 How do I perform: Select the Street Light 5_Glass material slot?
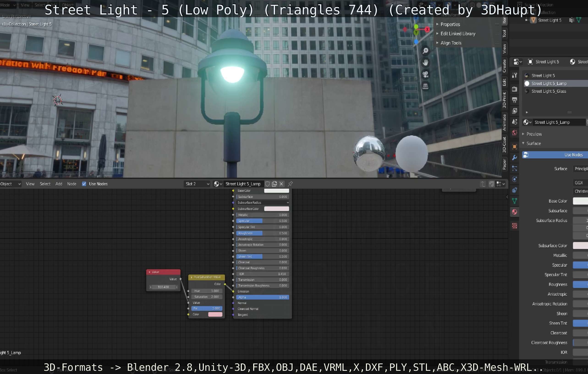point(556,91)
